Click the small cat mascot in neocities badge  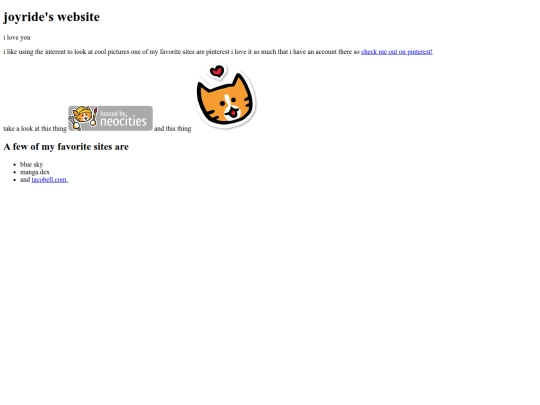click(x=83, y=118)
